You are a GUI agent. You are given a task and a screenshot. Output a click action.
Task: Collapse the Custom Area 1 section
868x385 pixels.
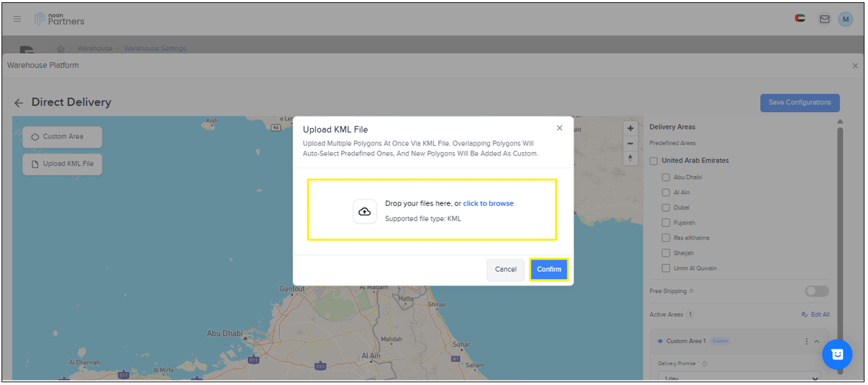click(x=816, y=341)
